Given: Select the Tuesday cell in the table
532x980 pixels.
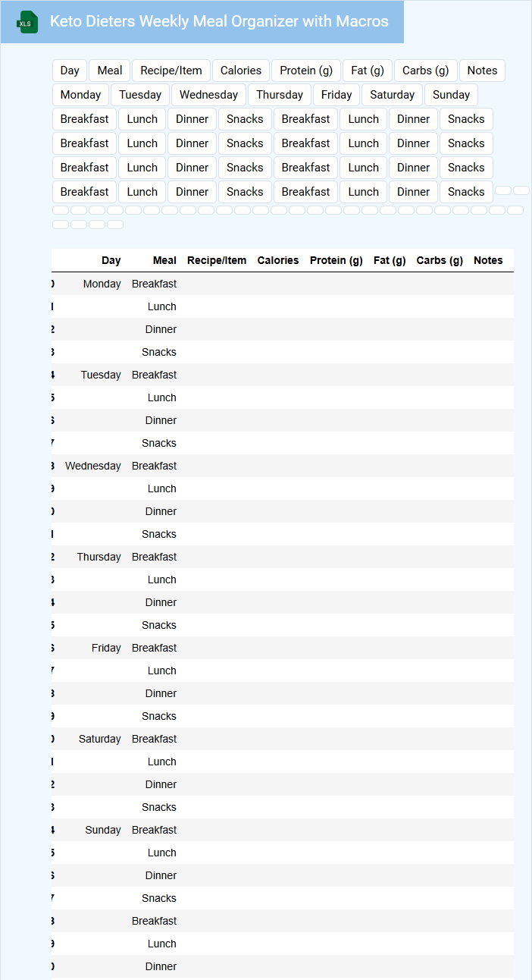Looking at the screenshot, I should 101,375.
